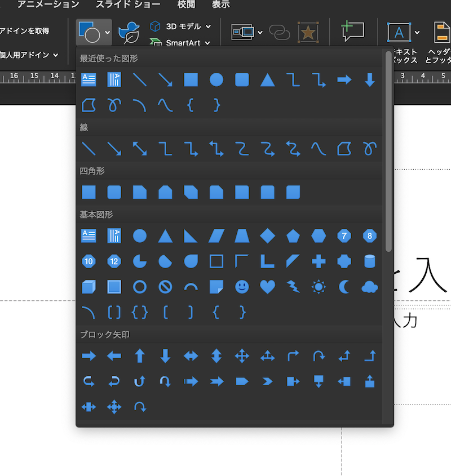Collapse the shapes gallery dropdown arrow

[108, 32]
